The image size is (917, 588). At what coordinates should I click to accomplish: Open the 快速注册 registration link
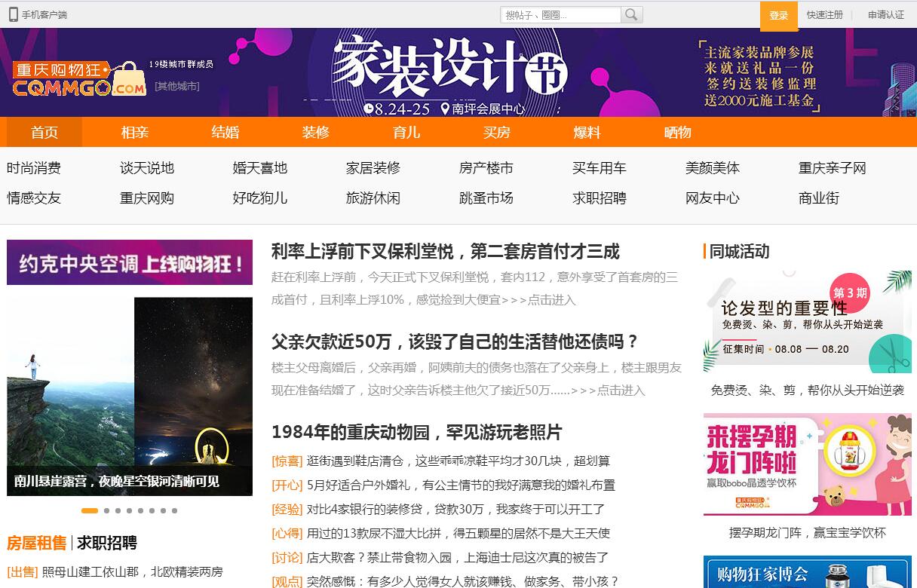click(x=825, y=15)
